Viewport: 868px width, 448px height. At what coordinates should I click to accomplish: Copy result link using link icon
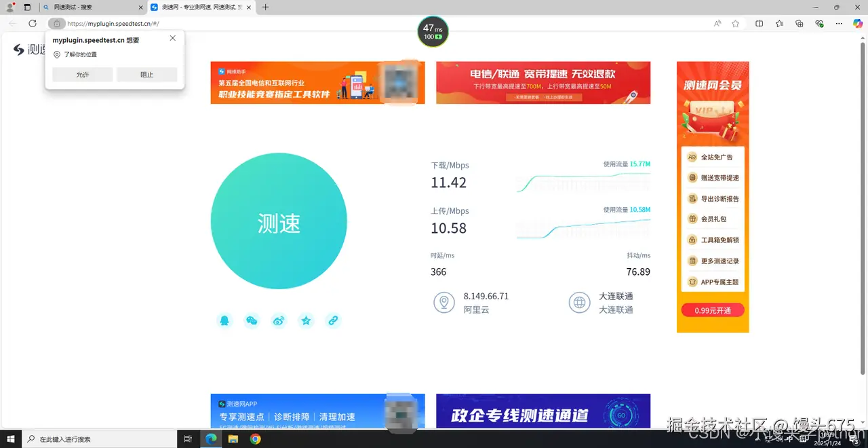coord(333,320)
